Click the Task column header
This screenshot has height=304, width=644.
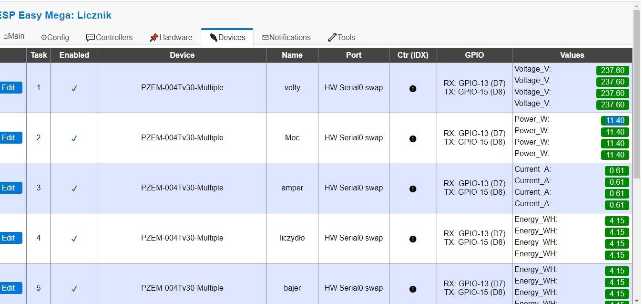[39, 55]
